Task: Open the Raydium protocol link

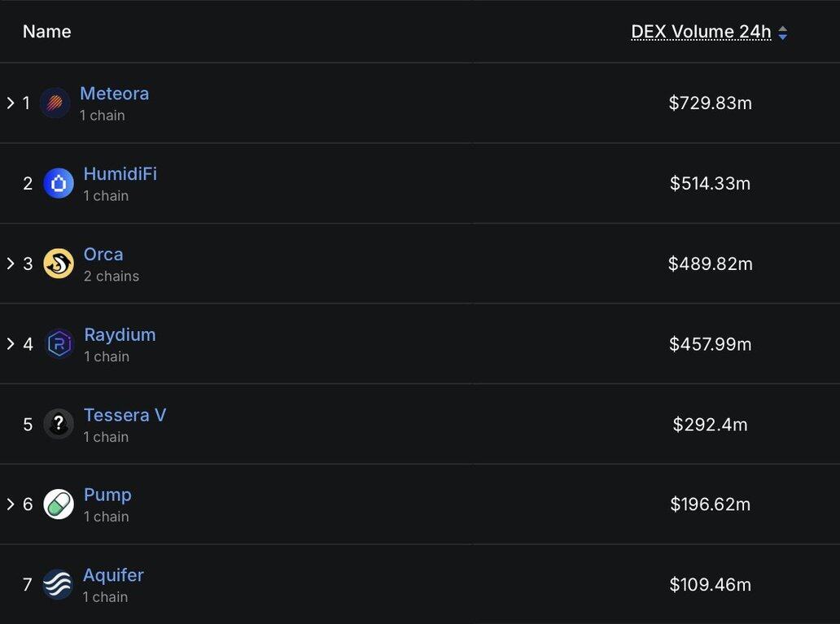Action: point(120,334)
